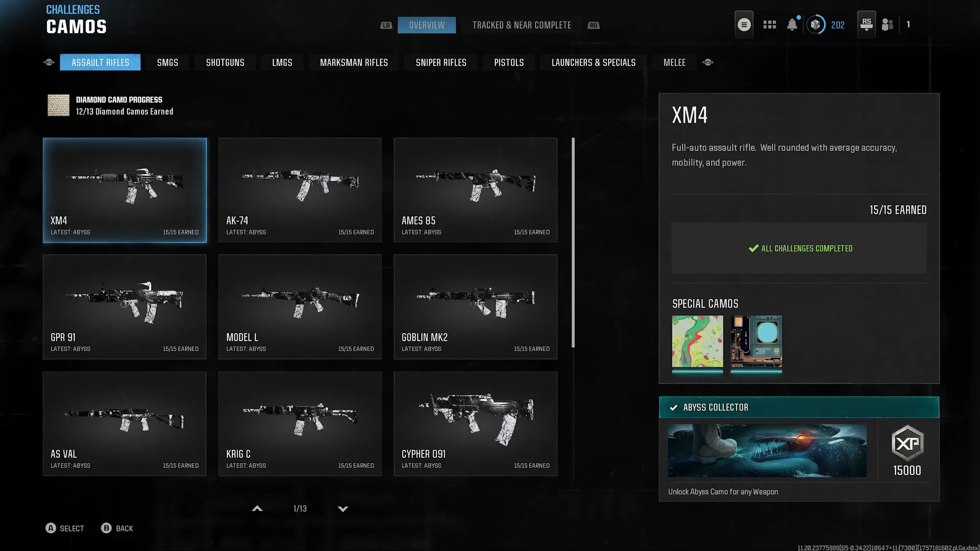Select the Cypher 091 weapon tile

[475, 423]
